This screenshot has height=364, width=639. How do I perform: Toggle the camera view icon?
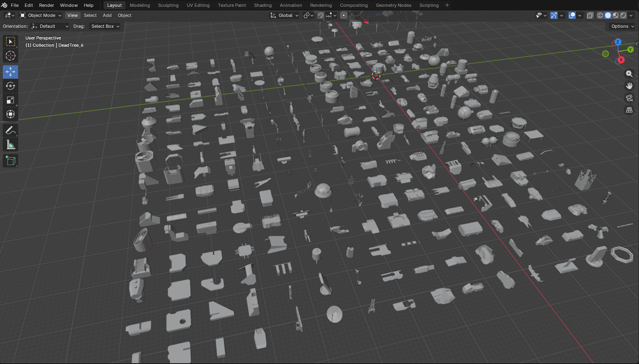[x=629, y=98]
